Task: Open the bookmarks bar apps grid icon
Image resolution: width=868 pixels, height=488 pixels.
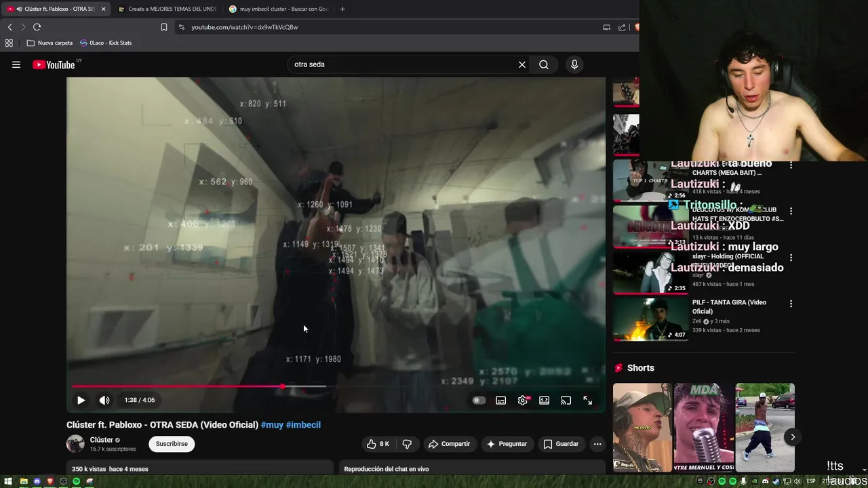Action: click(9, 43)
